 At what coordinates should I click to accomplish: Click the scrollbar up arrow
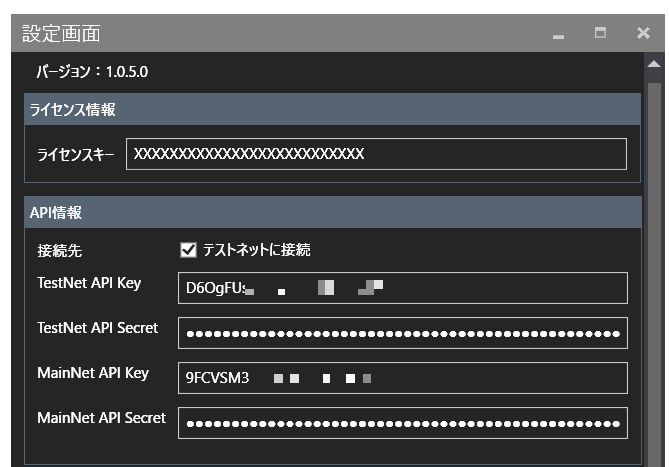654,64
